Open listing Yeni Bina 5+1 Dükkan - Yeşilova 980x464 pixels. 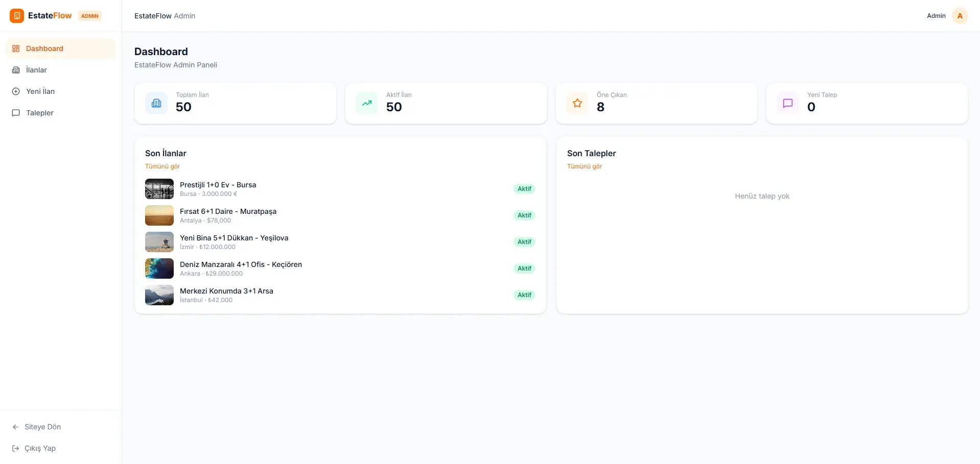click(234, 238)
